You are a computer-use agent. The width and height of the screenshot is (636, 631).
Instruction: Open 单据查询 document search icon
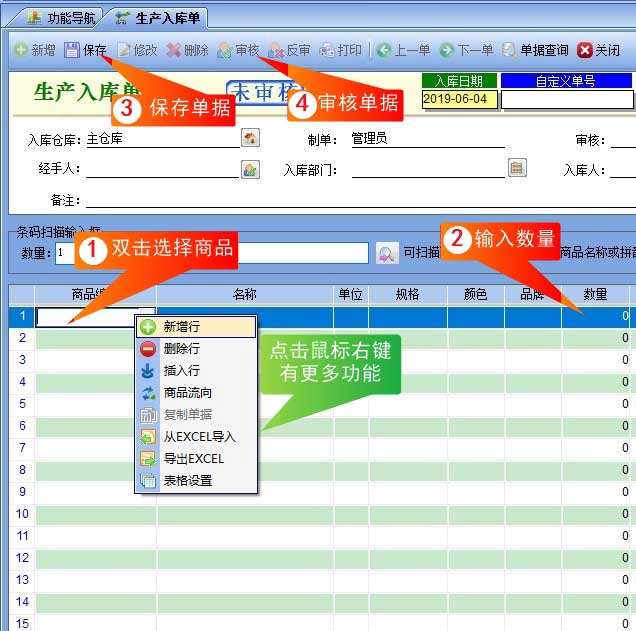click(x=509, y=50)
